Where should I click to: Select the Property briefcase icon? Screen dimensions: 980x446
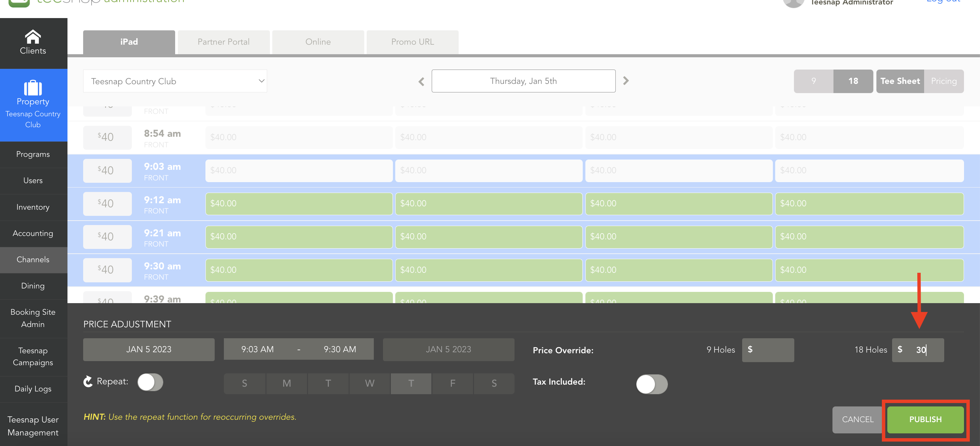(x=33, y=88)
